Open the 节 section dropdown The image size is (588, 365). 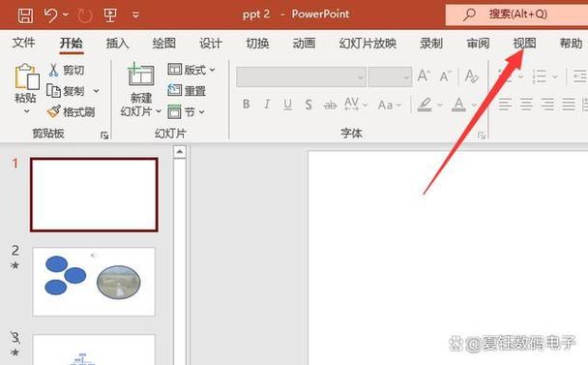(x=186, y=111)
